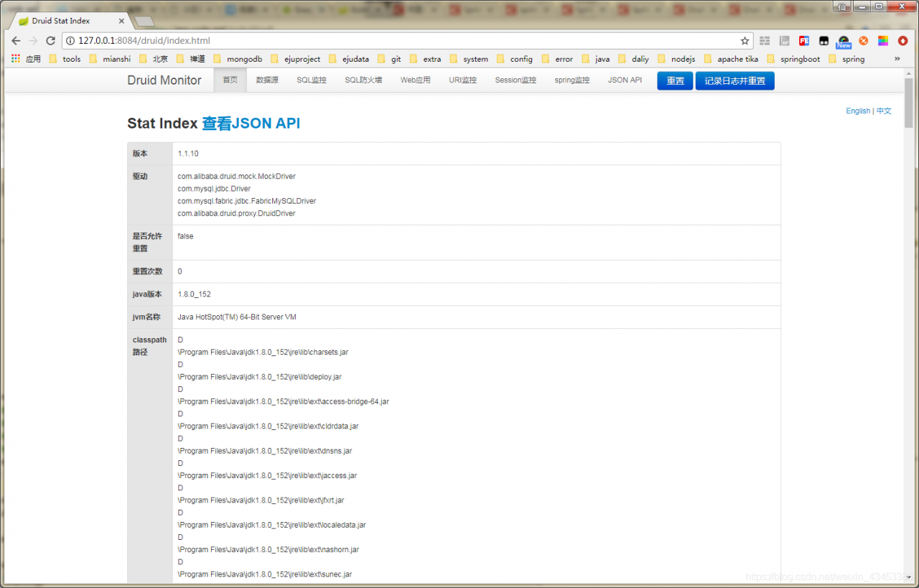Click the Druid Monitor brand link
This screenshot has width=919, height=588.
pyautogui.click(x=164, y=80)
